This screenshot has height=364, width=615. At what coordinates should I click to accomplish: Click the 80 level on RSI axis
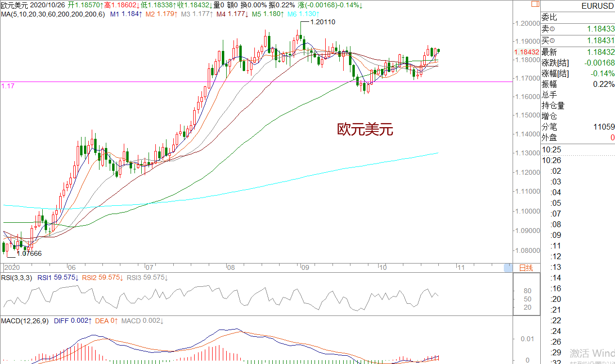528,291
